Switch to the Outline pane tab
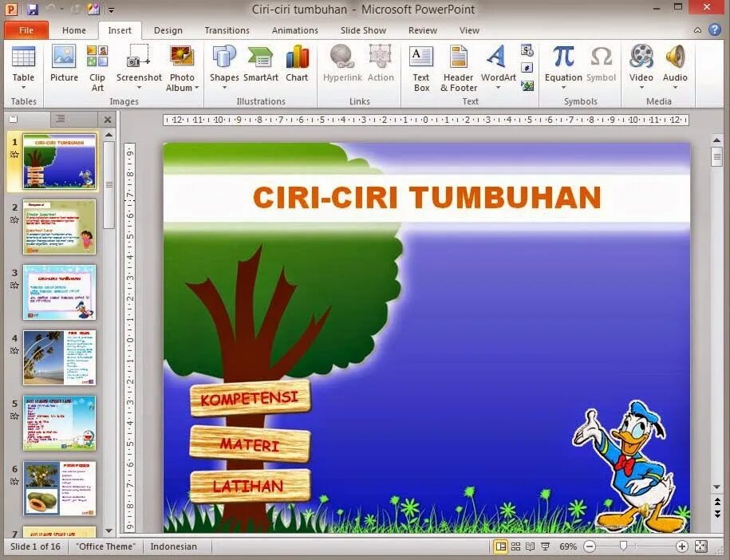The image size is (730, 560). pos(60,119)
